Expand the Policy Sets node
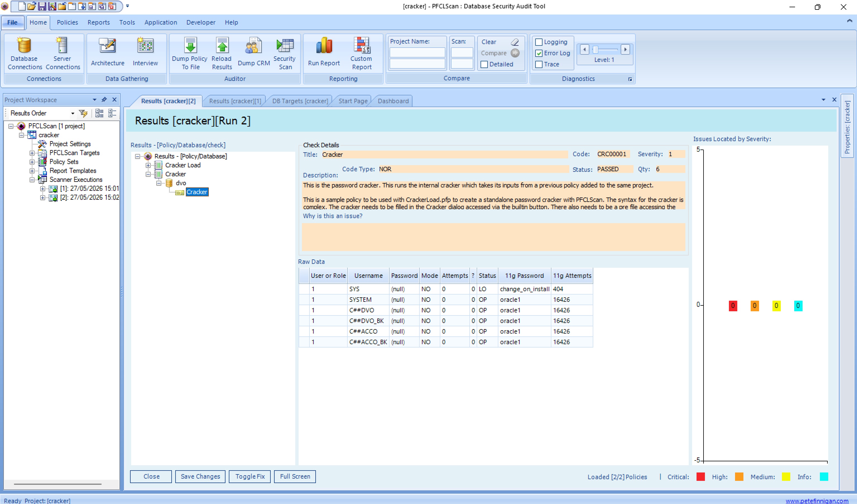 pyautogui.click(x=32, y=162)
